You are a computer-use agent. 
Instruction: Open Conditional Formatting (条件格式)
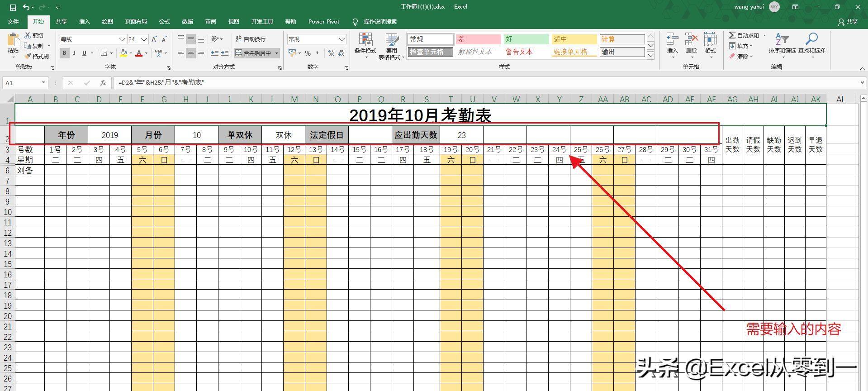(365, 46)
